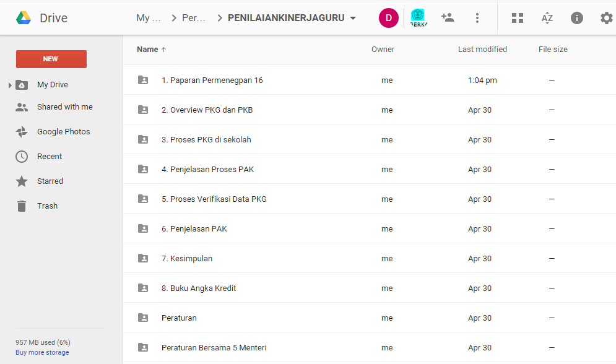Screen dimensions: 616x364
Task: Click folder icon for Overview PKG dan PKB
Action: [x=143, y=110]
